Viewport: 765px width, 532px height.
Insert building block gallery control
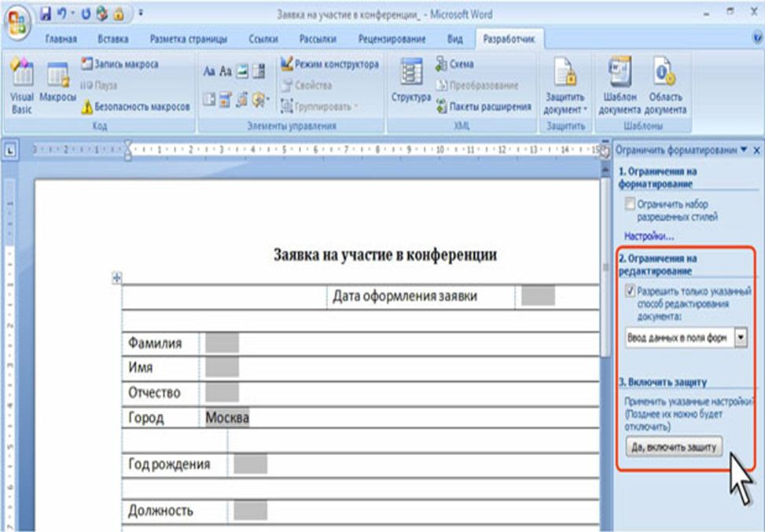tap(259, 72)
